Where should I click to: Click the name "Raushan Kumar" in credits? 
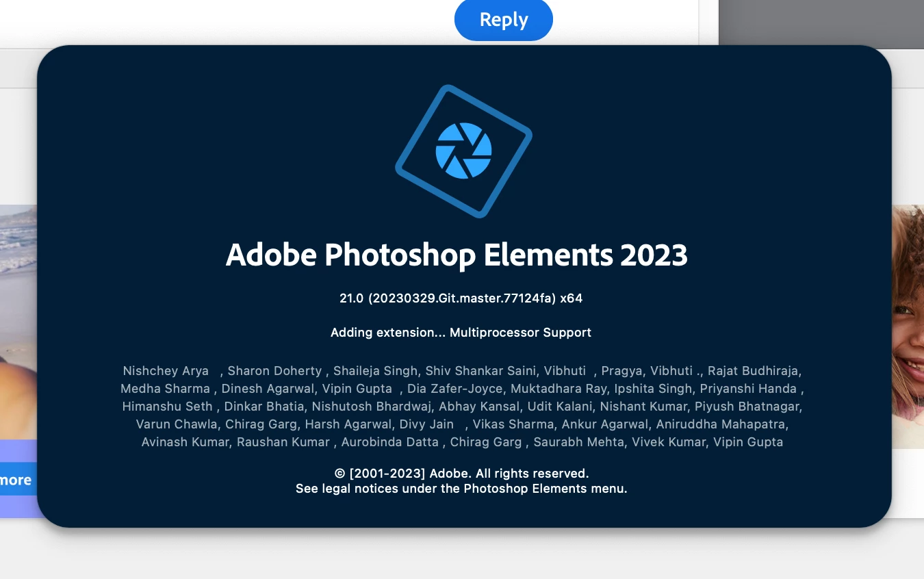tap(283, 442)
